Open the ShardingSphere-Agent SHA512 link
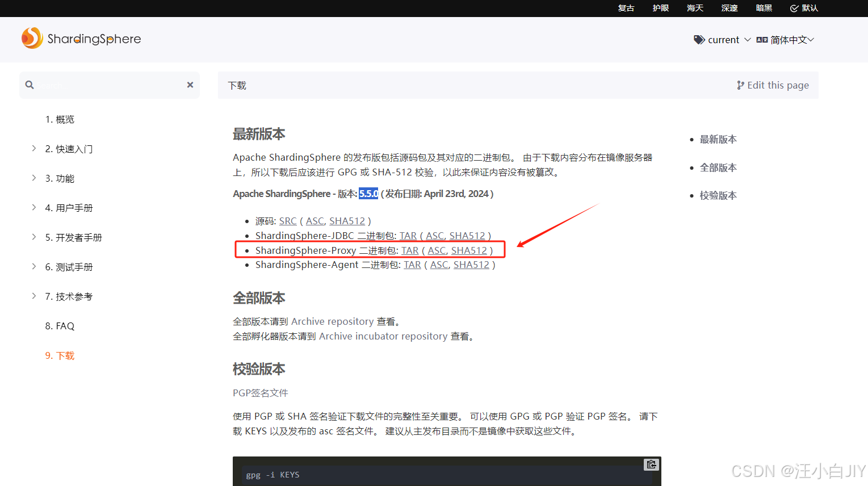This screenshot has height=486, width=868. (472, 265)
